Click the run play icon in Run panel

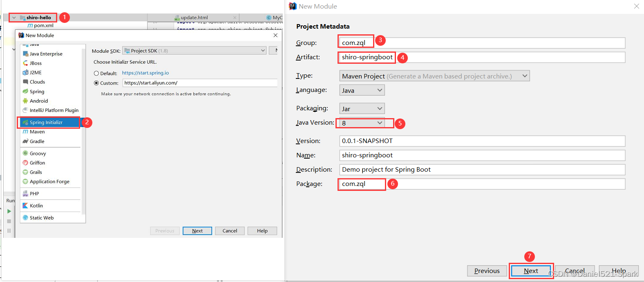(x=9, y=211)
